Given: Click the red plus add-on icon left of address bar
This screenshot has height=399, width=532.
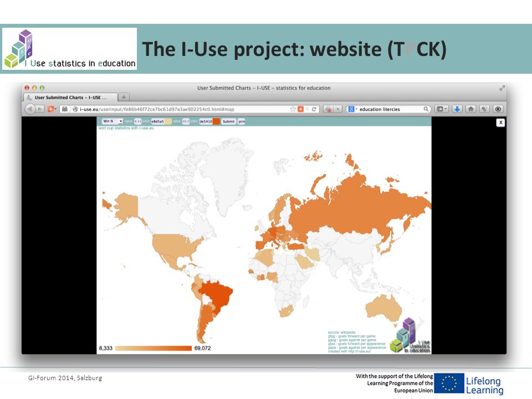Looking at the screenshot, I should pyautogui.click(x=50, y=109).
